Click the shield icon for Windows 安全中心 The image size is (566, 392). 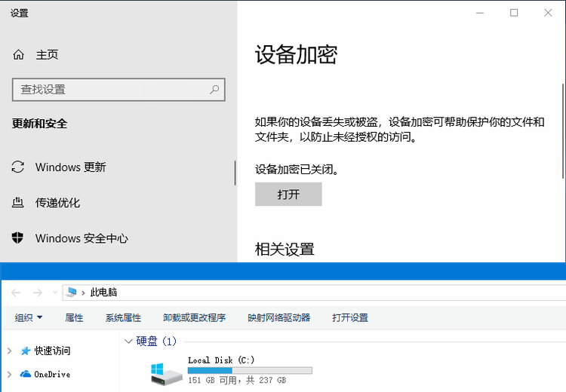[x=17, y=237]
